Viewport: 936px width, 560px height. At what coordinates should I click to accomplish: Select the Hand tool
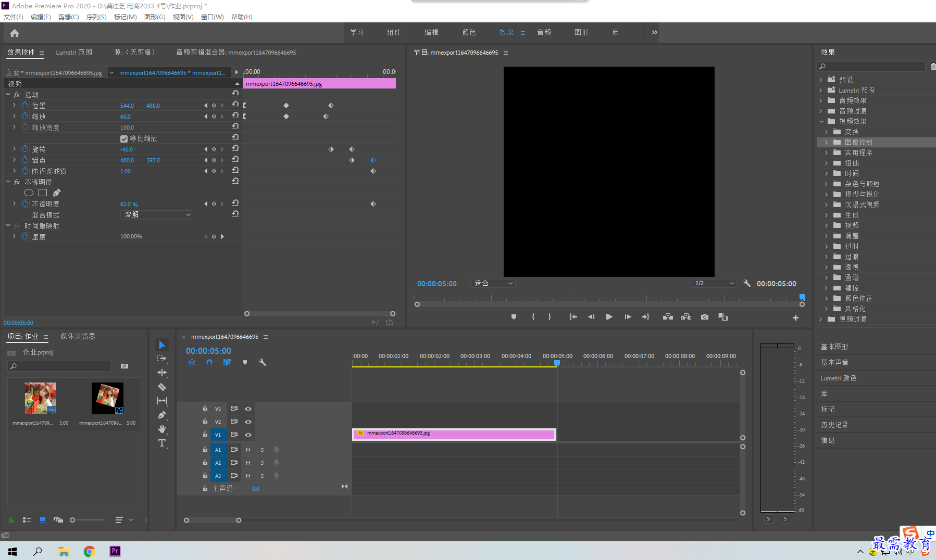[162, 429]
